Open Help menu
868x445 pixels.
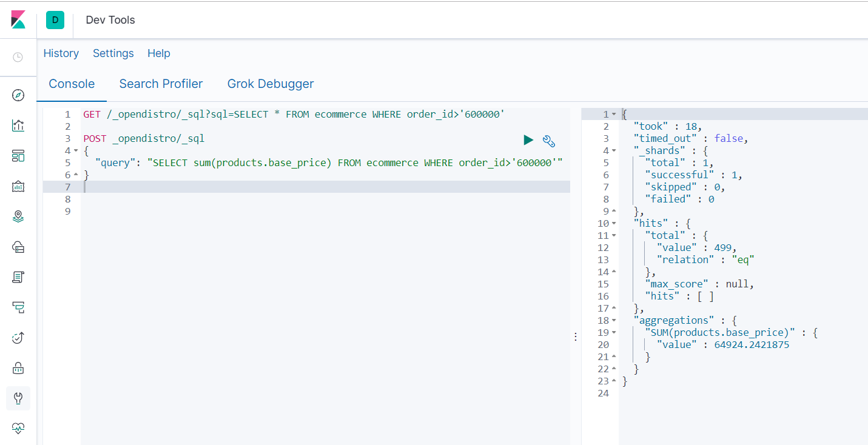(x=159, y=53)
